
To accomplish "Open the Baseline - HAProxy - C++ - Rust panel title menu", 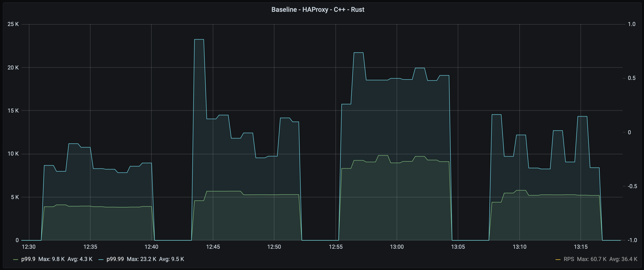I will tap(318, 9).
